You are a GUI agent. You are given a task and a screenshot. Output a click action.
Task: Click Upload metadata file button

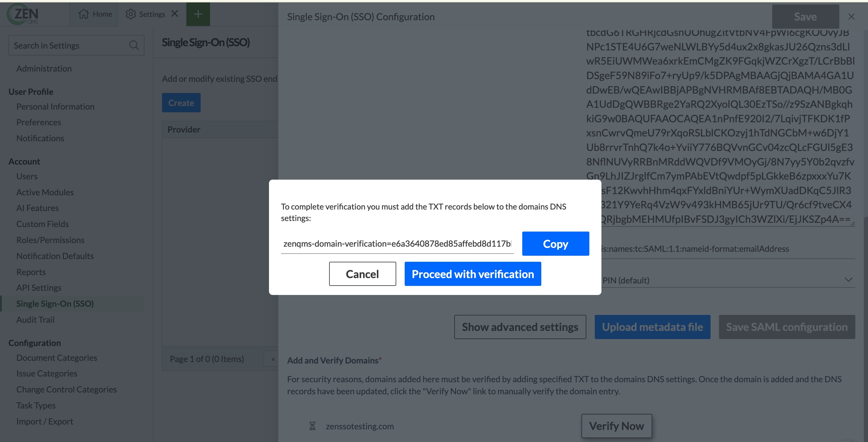[652, 327]
